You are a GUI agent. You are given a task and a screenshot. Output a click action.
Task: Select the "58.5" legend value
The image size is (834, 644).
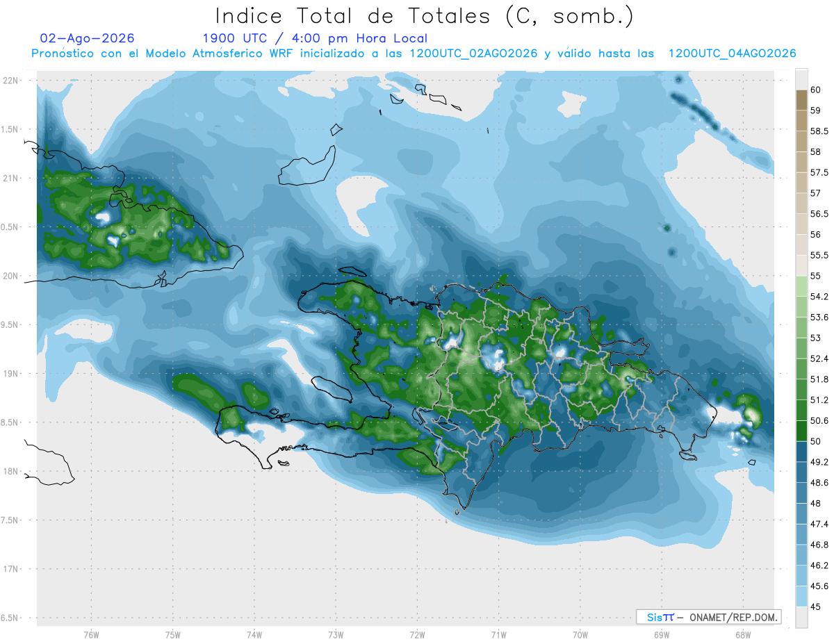click(820, 131)
